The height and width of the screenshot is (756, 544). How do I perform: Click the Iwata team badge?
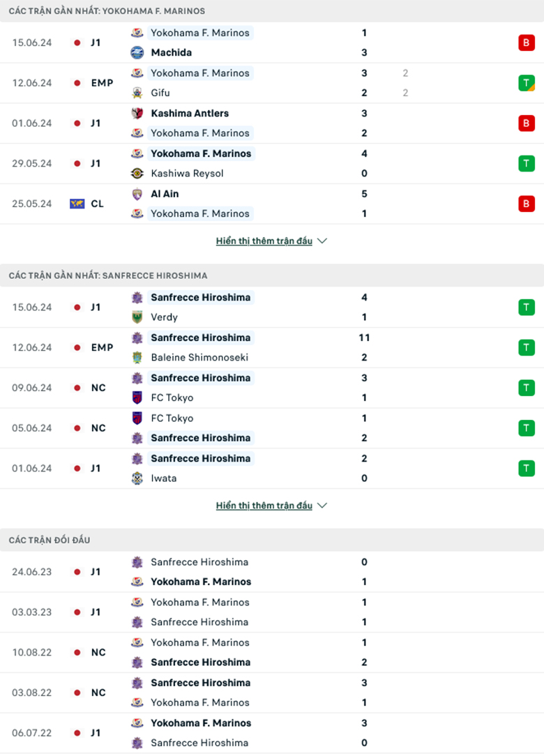pos(137,478)
